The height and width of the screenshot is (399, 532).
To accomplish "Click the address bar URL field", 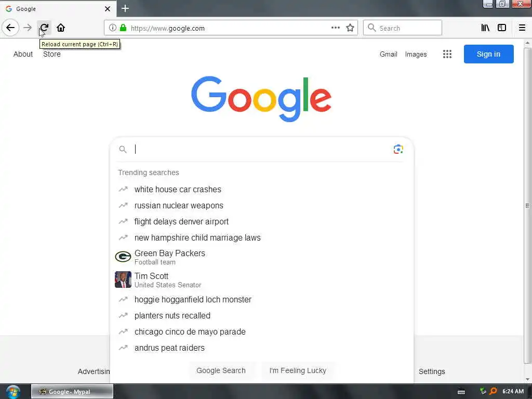I will point(231,28).
